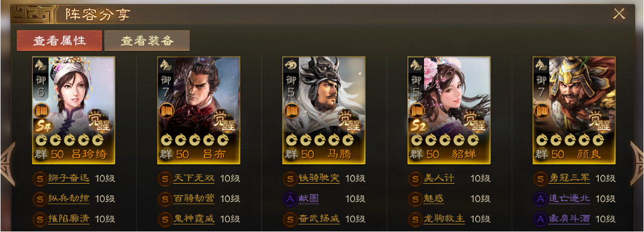Show the next lineup with the right arrow

[x=637, y=164]
